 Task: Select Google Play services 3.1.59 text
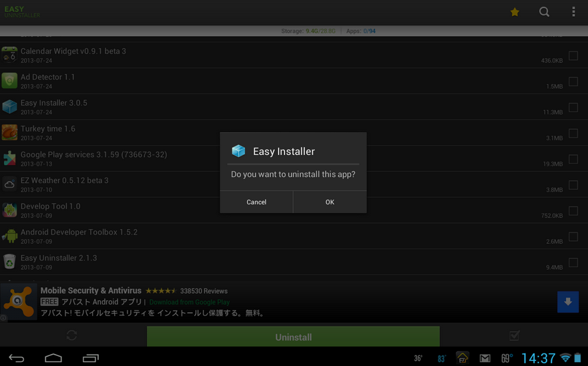coord(93,155)
